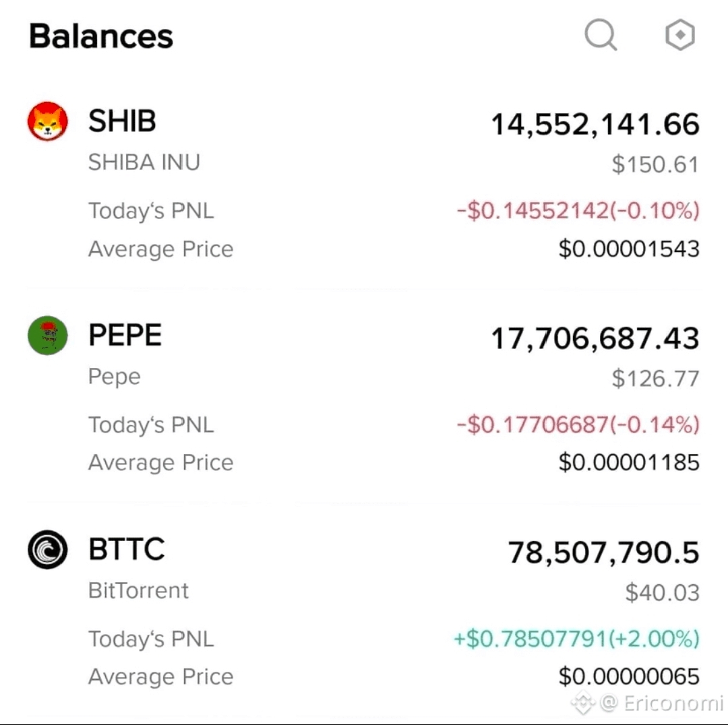Tap BTTC average price $0.00000065

click(629, 676)
